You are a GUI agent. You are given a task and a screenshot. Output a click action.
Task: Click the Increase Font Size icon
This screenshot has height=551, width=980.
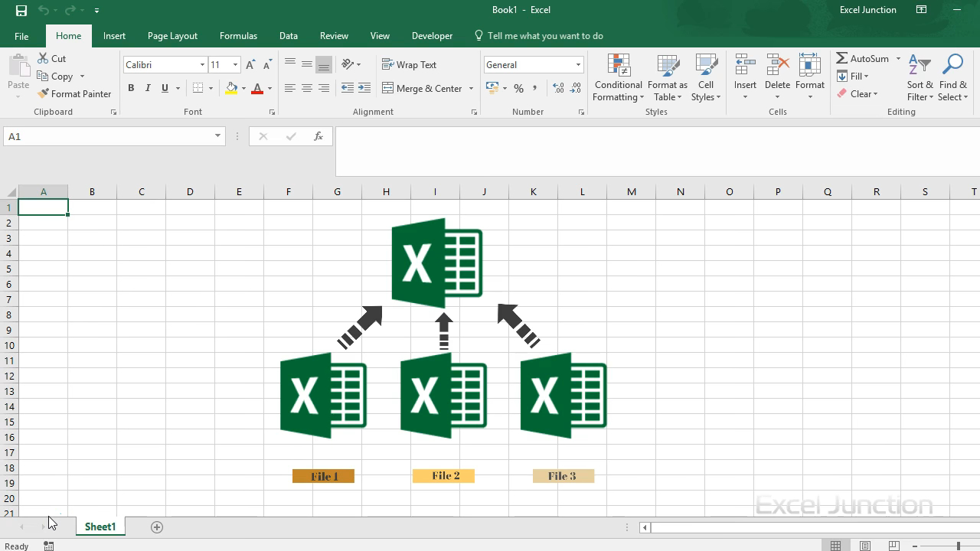click(250, 65)
